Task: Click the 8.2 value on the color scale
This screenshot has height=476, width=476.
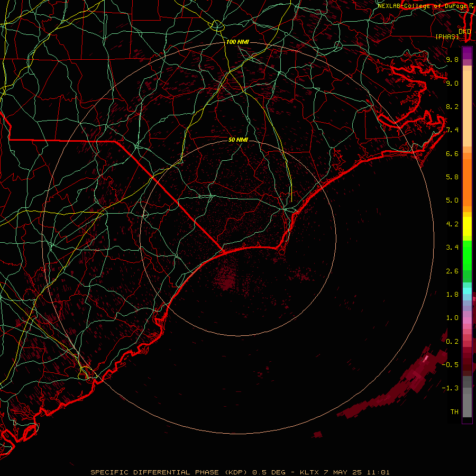Action: click(x=452, y=106)
